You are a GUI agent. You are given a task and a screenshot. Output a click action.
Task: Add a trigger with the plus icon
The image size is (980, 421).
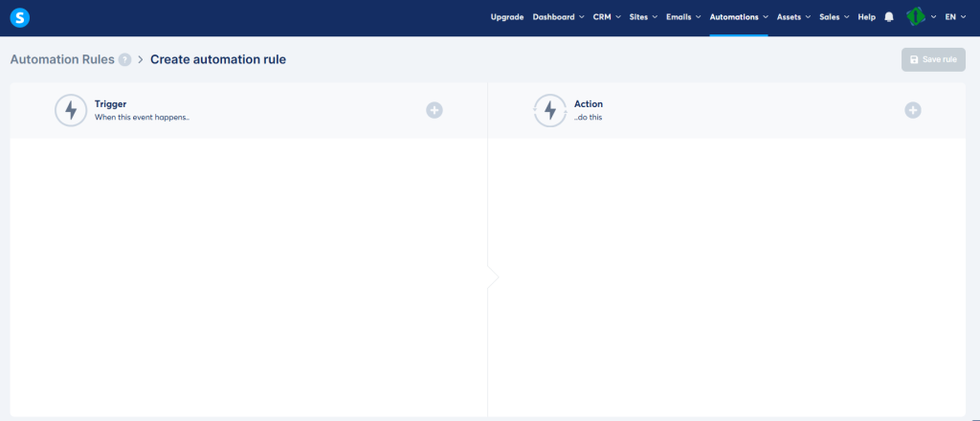pos(434,111)
